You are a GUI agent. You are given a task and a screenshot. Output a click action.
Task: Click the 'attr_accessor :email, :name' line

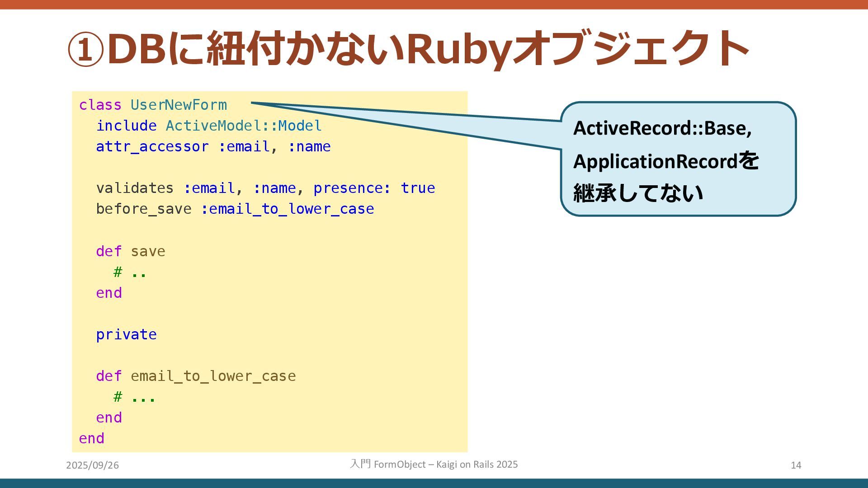click(x=213, y=146)
